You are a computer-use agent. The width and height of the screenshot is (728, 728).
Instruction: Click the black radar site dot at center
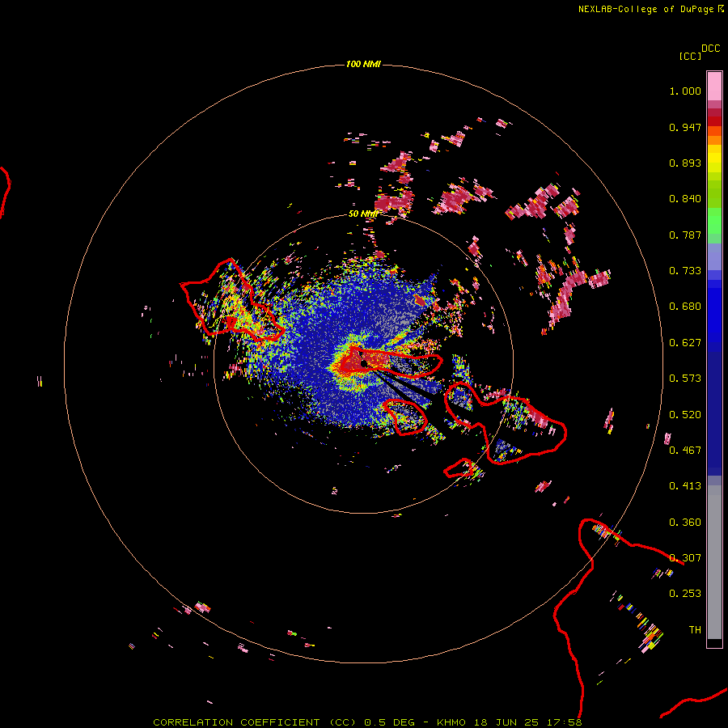coord(363,363)
